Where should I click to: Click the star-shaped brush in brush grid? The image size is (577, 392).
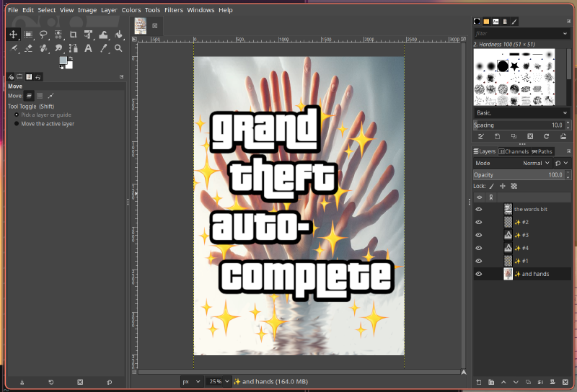(x=515, y=66)
